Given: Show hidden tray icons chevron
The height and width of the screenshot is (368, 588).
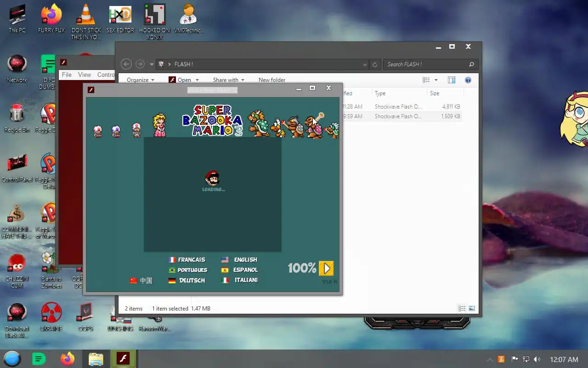Looking at the screenshot, I should (490, 359).
